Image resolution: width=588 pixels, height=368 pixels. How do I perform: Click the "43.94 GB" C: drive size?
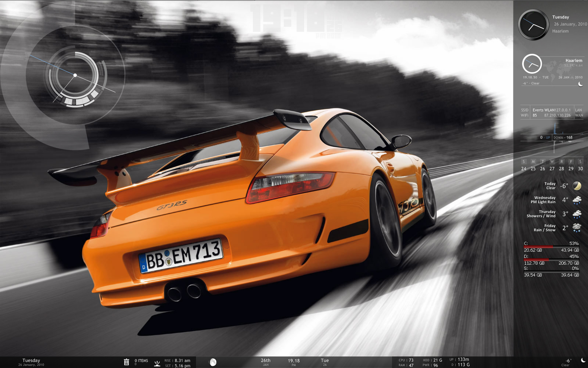pos(570,250)
